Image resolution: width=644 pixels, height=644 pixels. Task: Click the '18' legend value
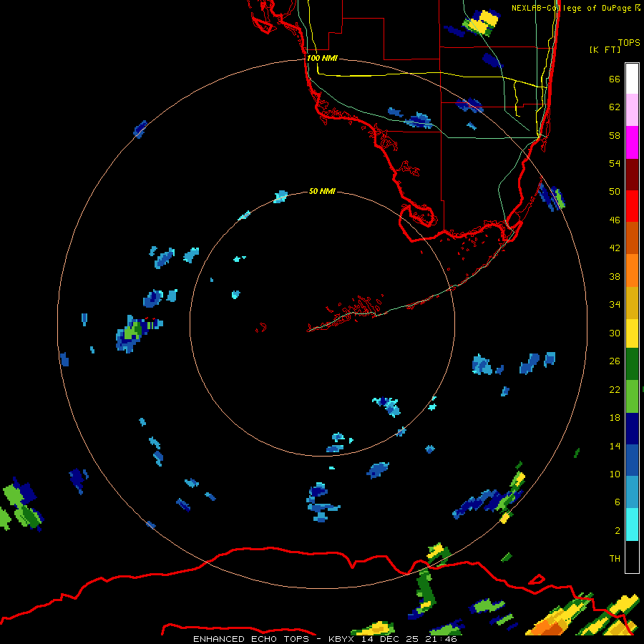tap(615, 418)
